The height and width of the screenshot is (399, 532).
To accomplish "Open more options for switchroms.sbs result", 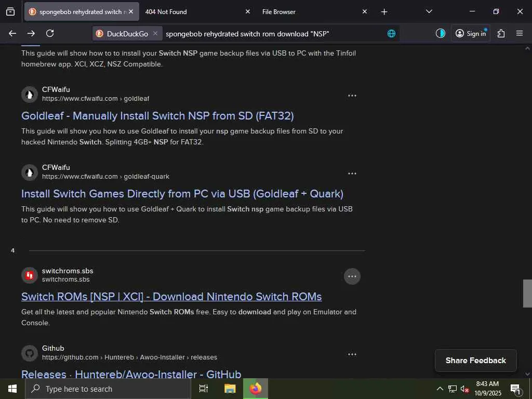I will pos(352,276).
